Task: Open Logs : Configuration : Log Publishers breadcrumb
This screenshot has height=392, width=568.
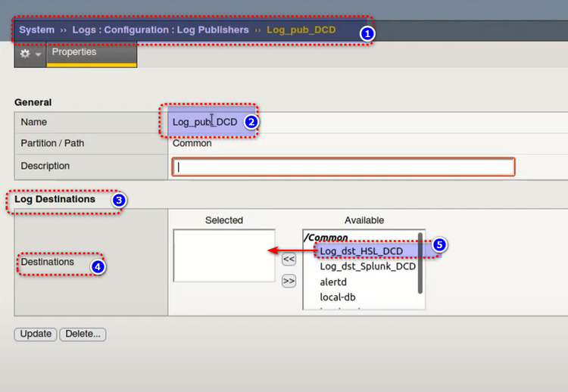Action: [161, 30]
